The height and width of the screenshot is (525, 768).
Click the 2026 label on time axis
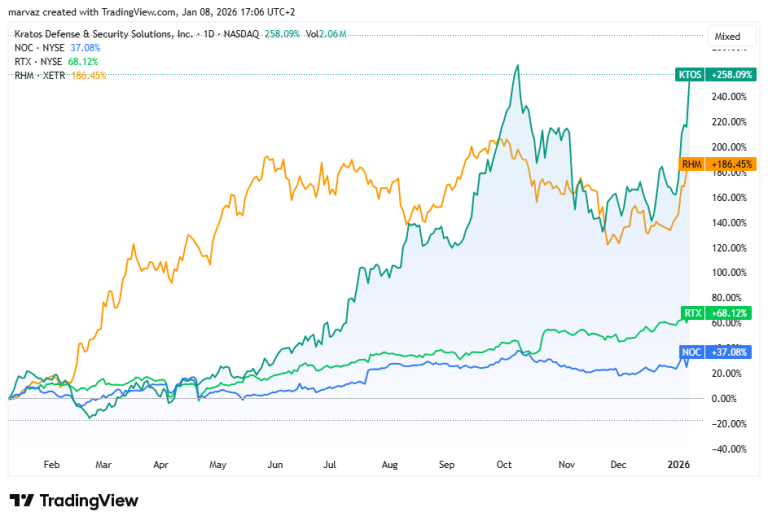pos(678,464)
